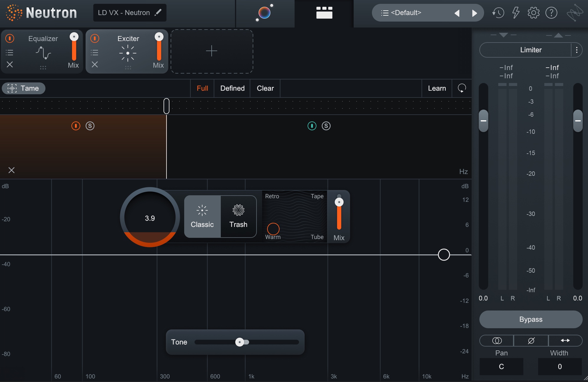Click the output gain up triangle expander
Viewport: 588px width, 382px height.
point(558,35)
